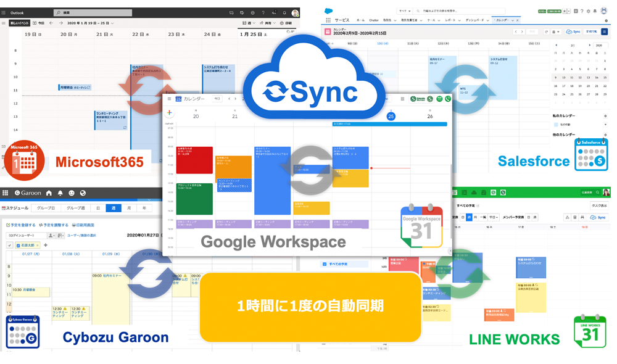Go to the Garoon home icon
Image resolution: width=617 pixels, height=364 pixels.
point(49,193)
